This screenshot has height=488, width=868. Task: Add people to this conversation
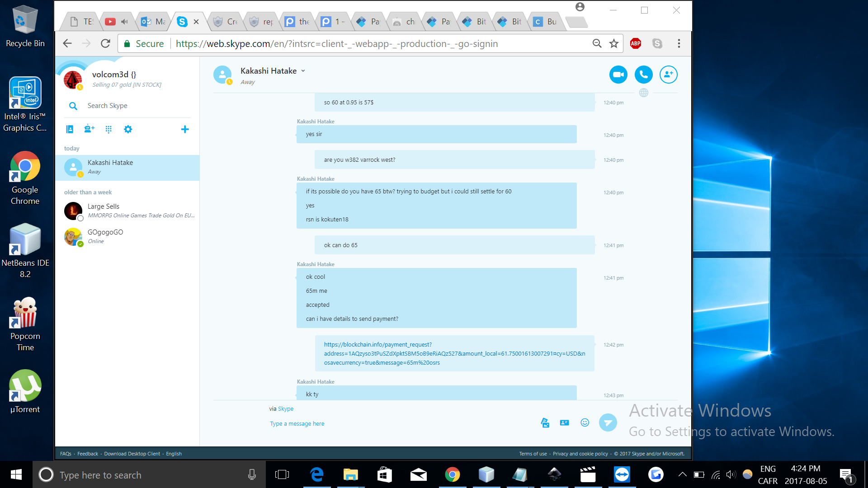[x=668, y=75]
